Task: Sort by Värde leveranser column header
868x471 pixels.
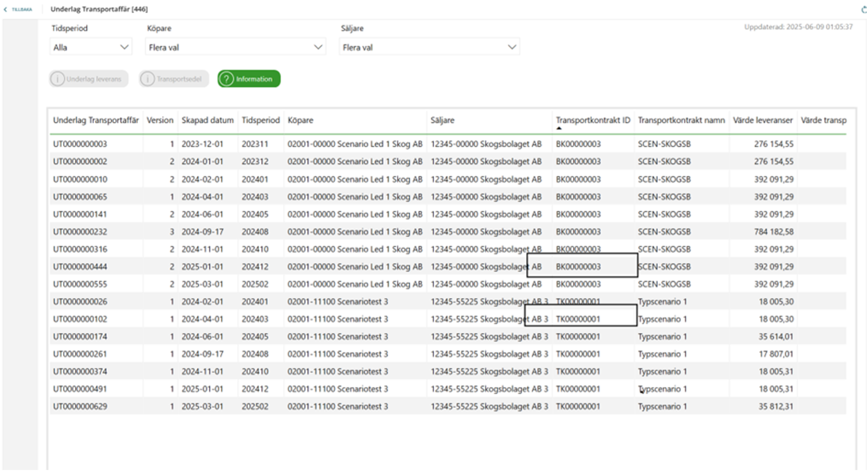Action: click(x=763, y=120)
